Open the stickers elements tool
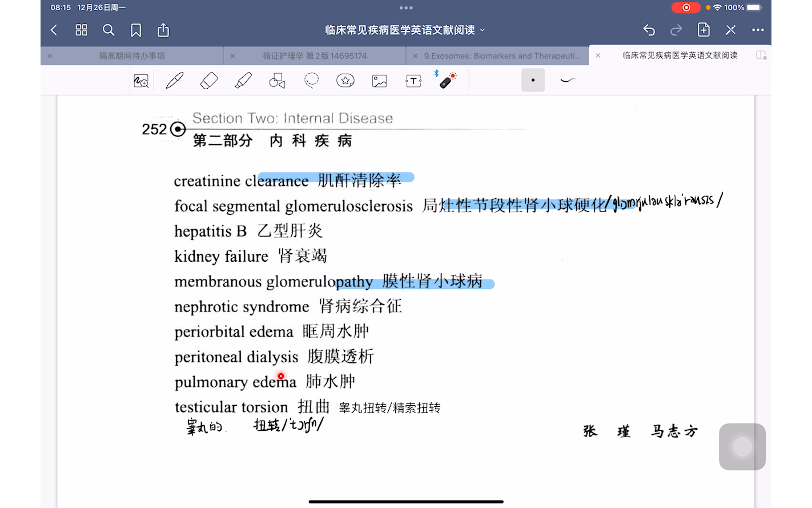 point(345,81)
